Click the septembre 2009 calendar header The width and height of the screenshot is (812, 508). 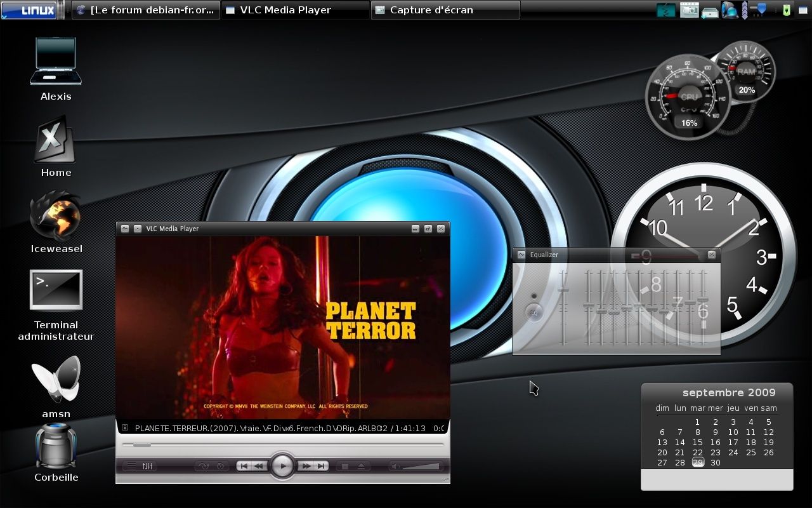point(730,392)
